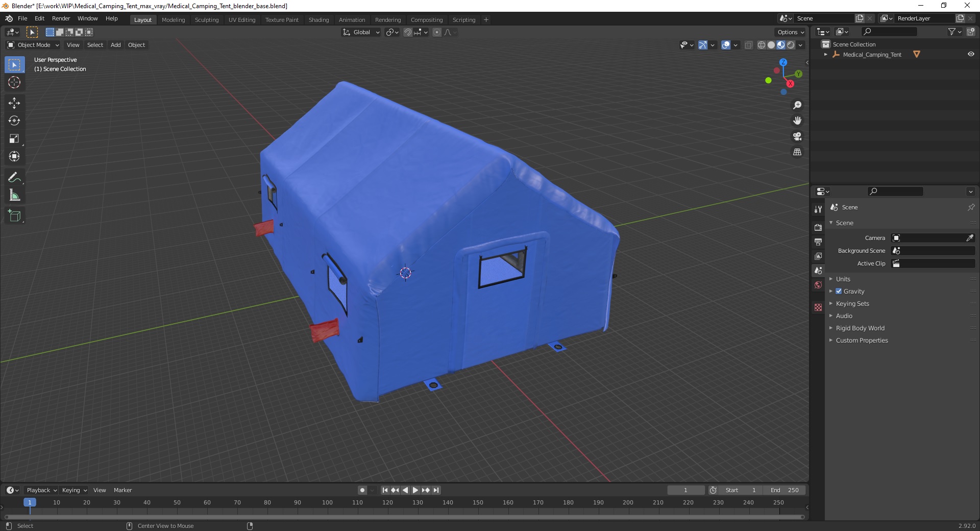Switch to the Sculpting workspace tab

click(207, 20)
